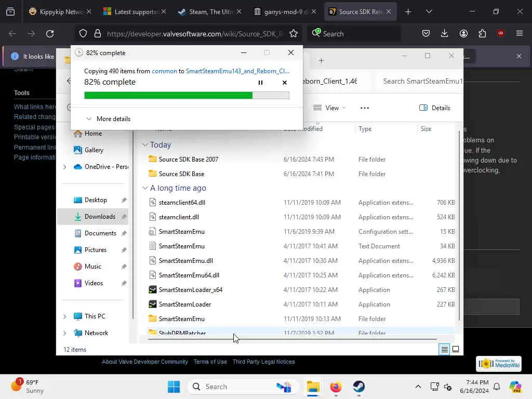Switch to large thumbnails view layout

click(456, 349)
